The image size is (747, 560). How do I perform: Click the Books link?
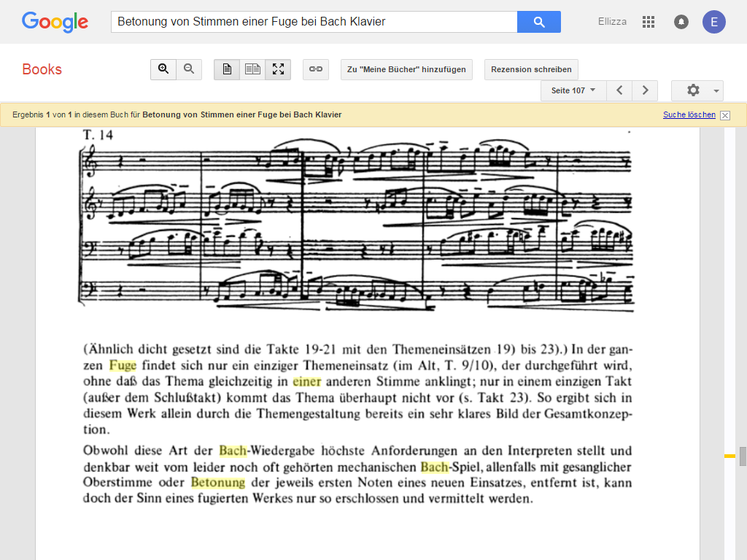(x=42, y=69)
